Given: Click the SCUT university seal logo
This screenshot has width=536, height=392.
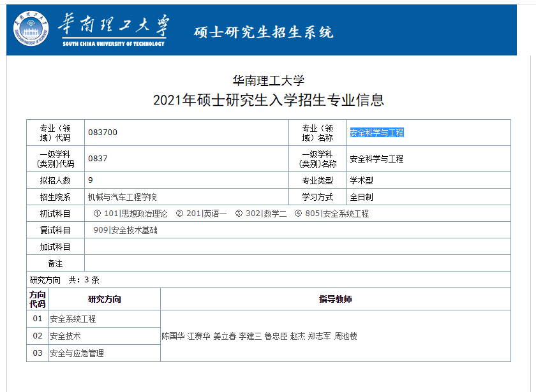Looking at the screenshot, I should click(x=31, y=28).
